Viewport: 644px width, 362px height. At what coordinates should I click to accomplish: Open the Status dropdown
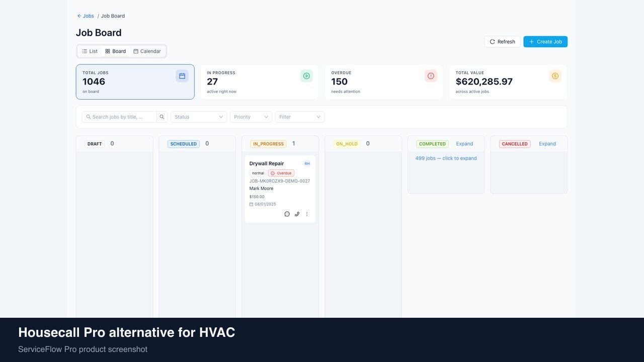(199, 117)
